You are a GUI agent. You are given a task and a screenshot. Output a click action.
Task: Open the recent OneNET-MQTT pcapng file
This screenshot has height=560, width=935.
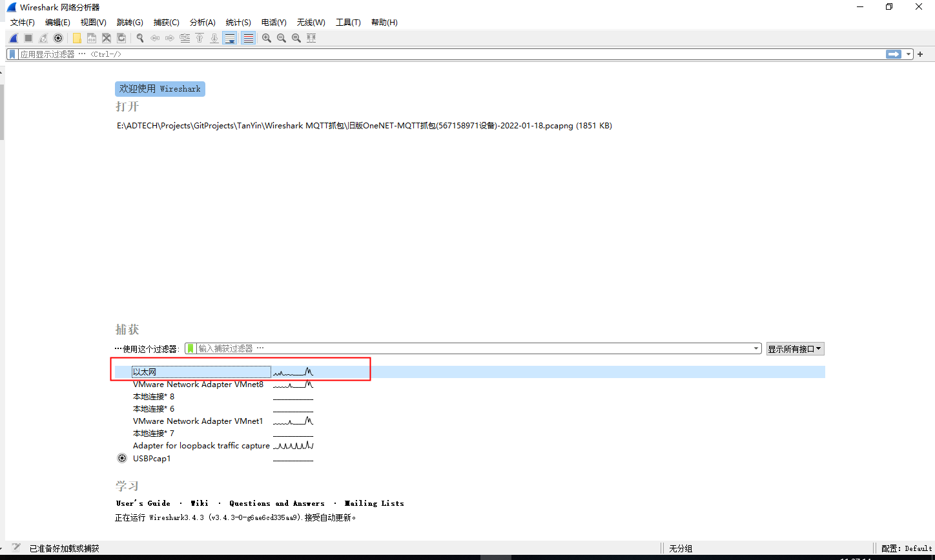tap(364, 126)
